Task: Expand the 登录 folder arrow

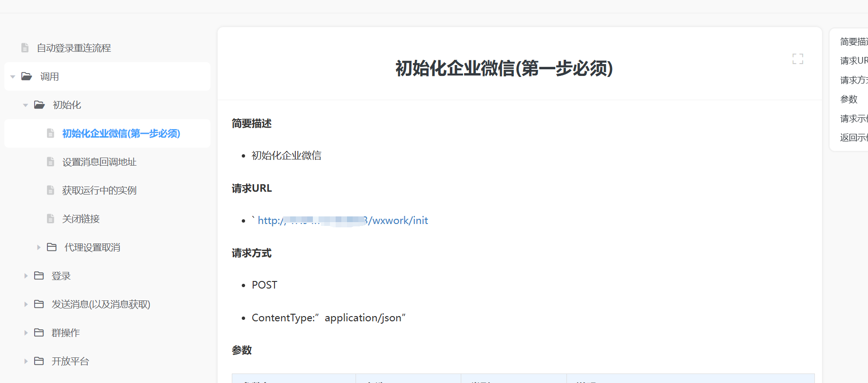Action: [x=26, y=276]
